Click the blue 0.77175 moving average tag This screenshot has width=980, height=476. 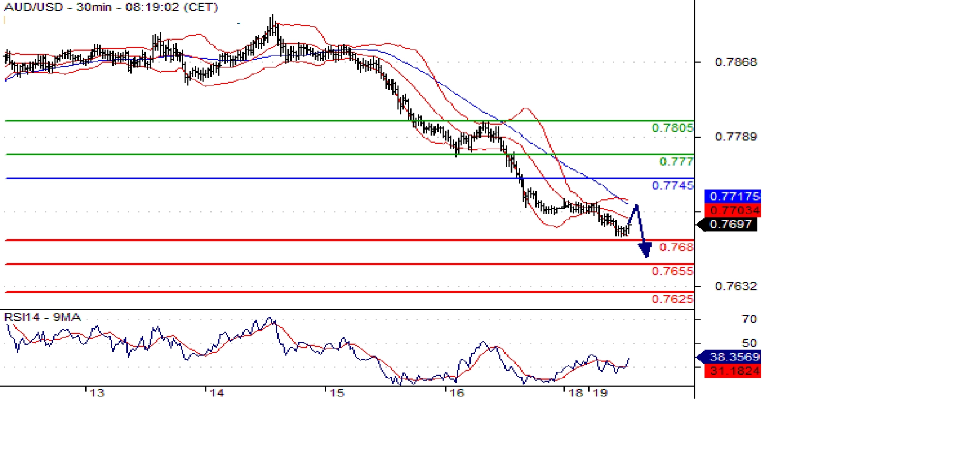(733, 196)
